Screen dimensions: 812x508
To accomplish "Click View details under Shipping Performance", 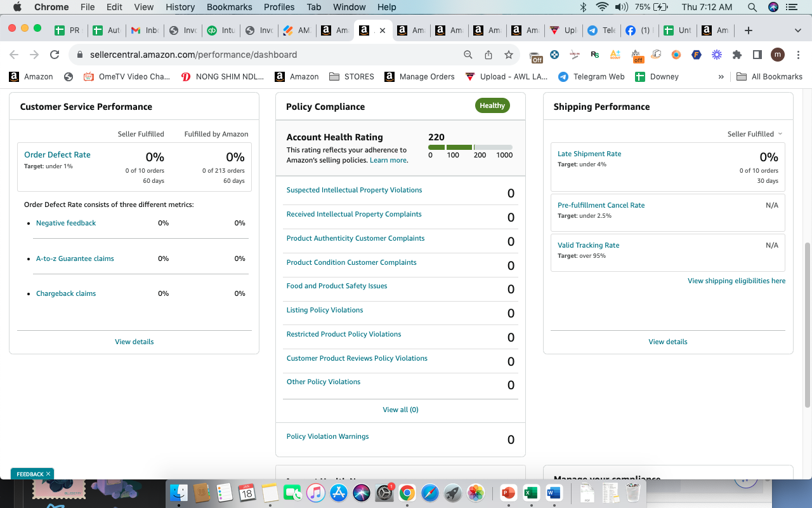I will [x=668, y=342].
